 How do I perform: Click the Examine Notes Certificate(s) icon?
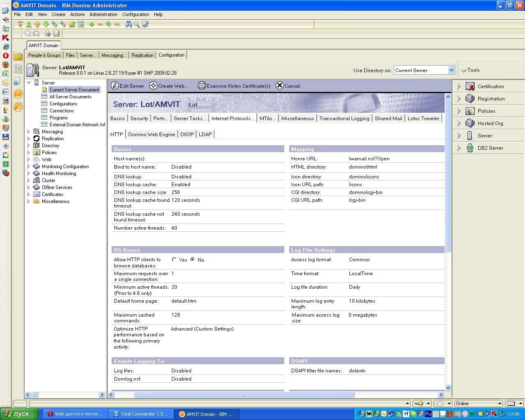point(201,86)
